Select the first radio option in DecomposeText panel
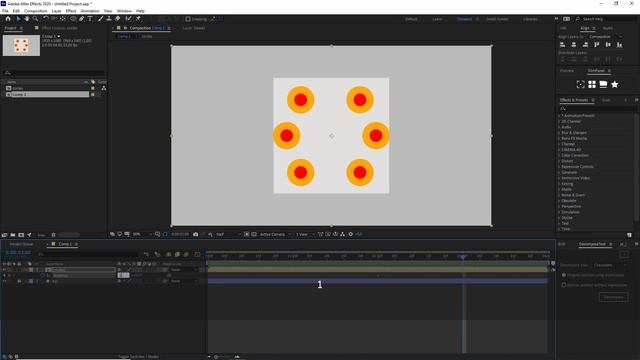The image size is (640, 360). click(564, 275)
